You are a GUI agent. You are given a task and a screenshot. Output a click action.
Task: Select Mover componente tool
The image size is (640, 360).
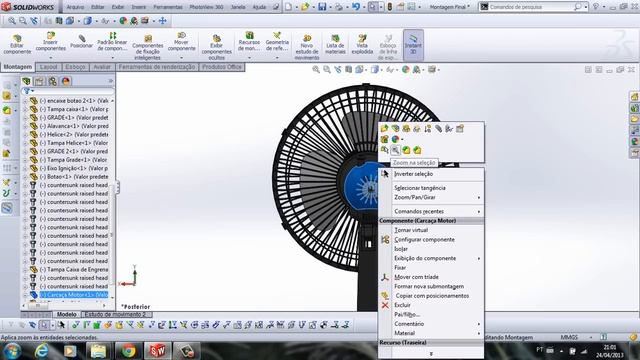coord(182,42)
